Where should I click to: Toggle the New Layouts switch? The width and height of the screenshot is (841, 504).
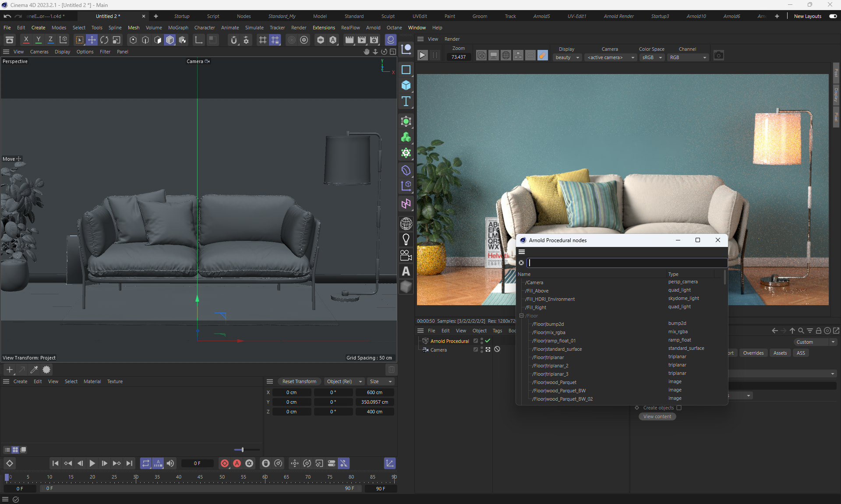[x=833, y=16]
